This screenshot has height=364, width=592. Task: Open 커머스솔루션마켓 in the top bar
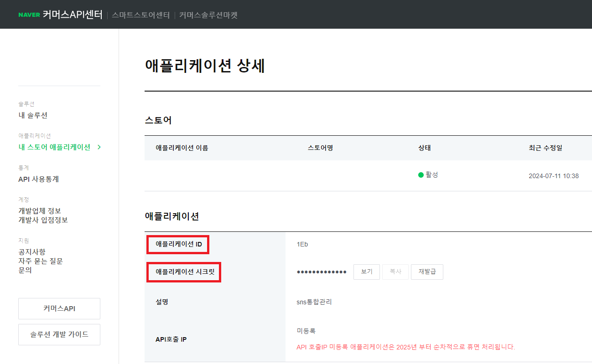[x=208, y=15]
